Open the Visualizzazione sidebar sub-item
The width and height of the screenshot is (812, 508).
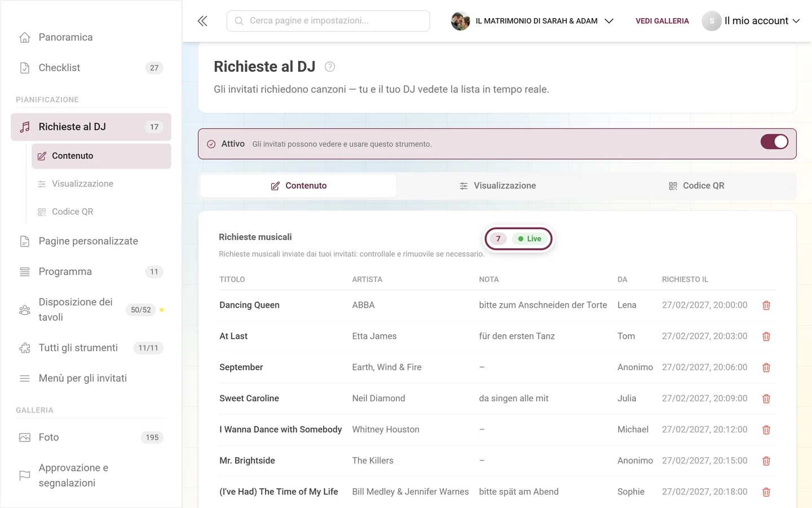pyautogui.click(x=101, y=183)
